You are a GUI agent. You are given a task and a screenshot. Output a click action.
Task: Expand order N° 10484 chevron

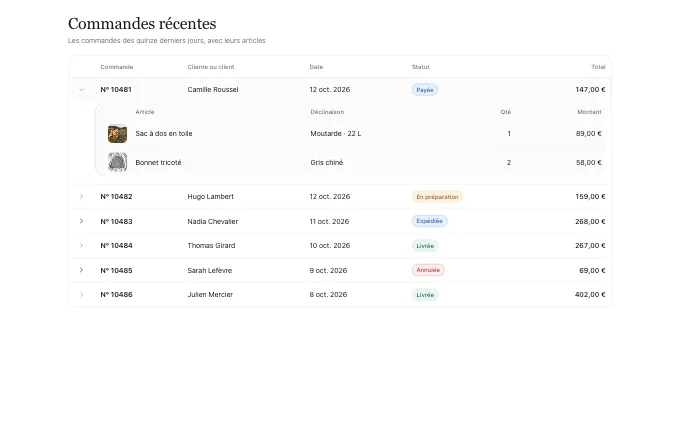[x=81, y=245]
